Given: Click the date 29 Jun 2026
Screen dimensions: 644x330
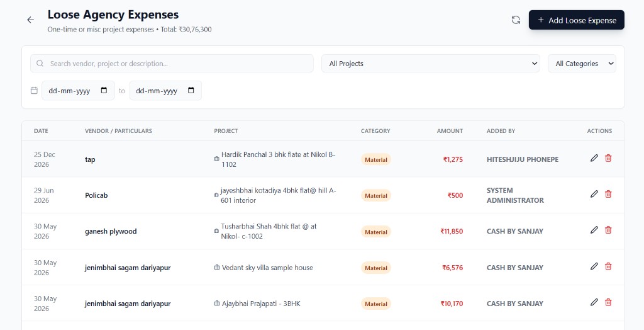Looking at the screenshot, I should tap(43, 195).
